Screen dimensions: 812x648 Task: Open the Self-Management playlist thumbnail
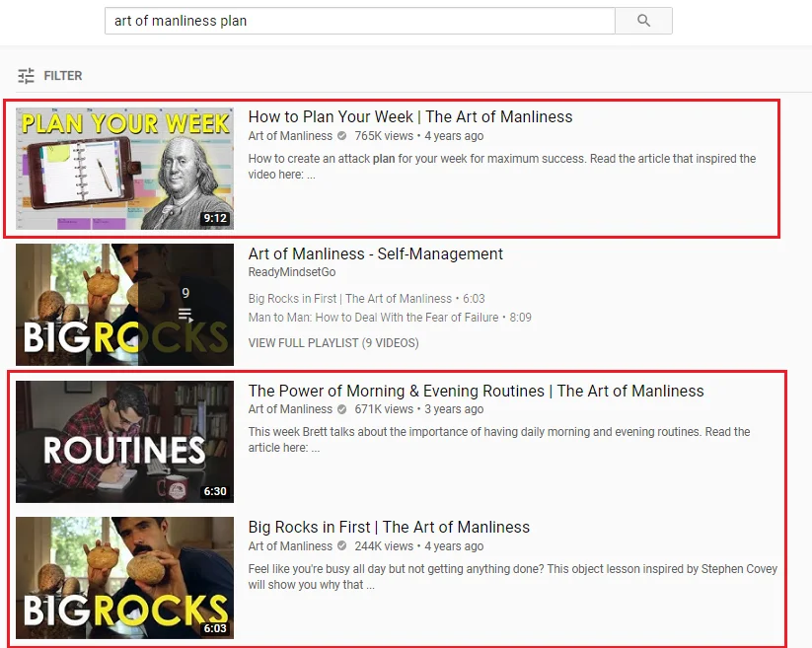tap(124, 305)
